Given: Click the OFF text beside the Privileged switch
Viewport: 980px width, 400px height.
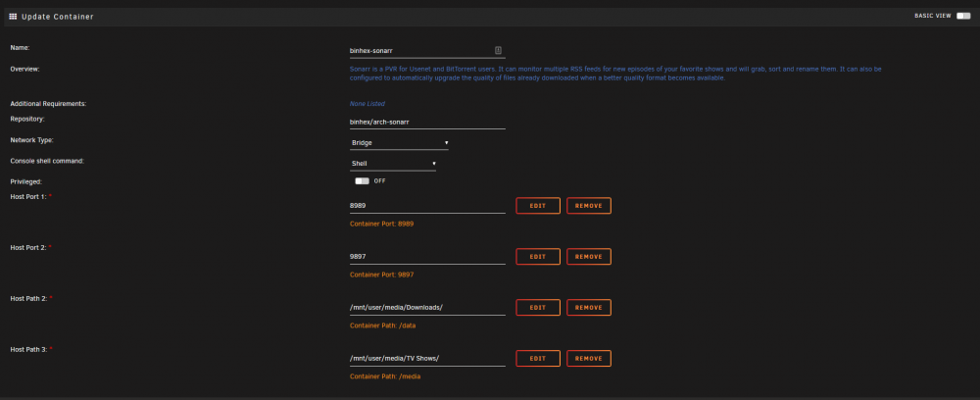Looking at the screenshot, I should pyautogui.click(x=380, y=180).
